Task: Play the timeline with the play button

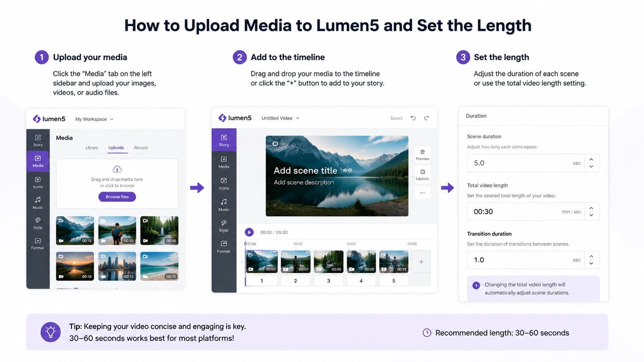Action: (x=249, y=232)
